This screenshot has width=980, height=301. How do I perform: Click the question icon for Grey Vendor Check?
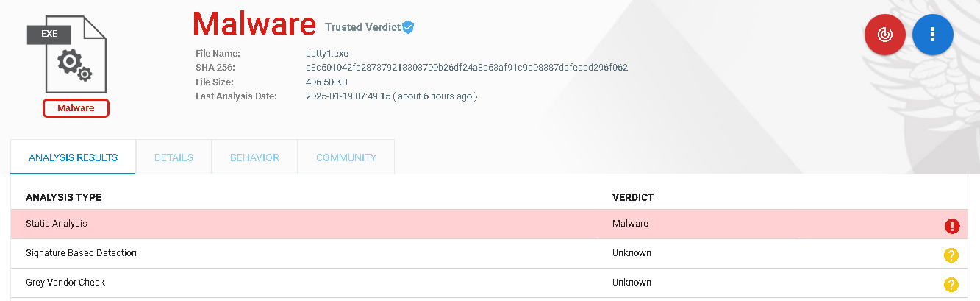pyautogui.click(x=951, y=285)
